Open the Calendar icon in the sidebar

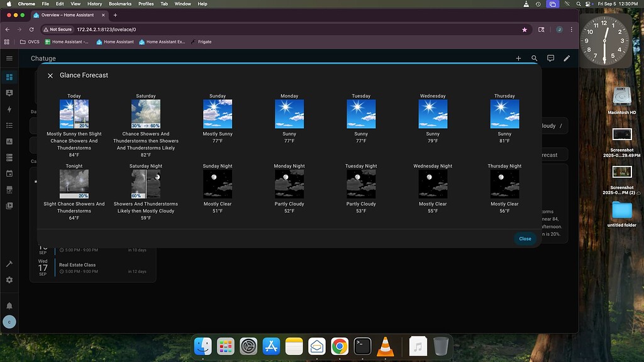click(9, 174)
